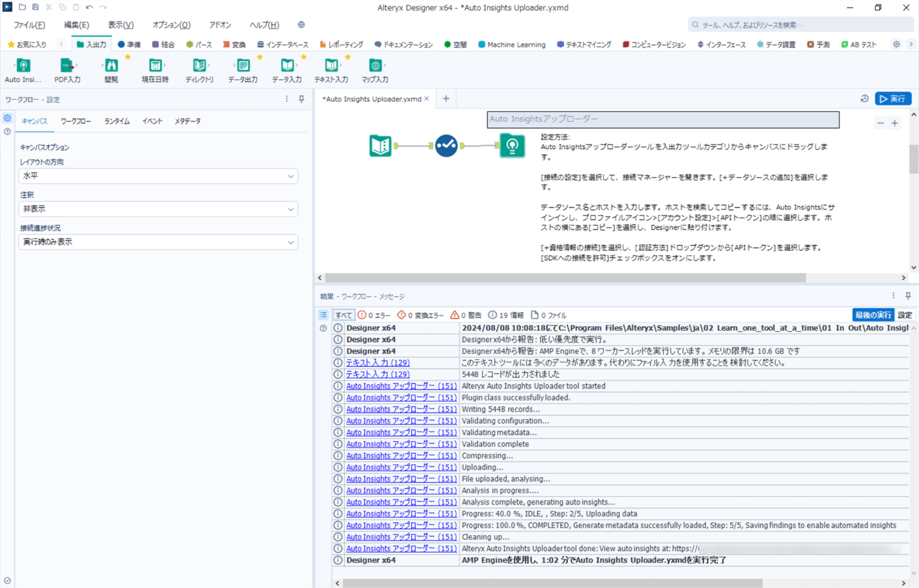The width and height of the screenshot is (919, 588).
Task: Click the help icon in configuration sidebar
Action: (7, 131)
